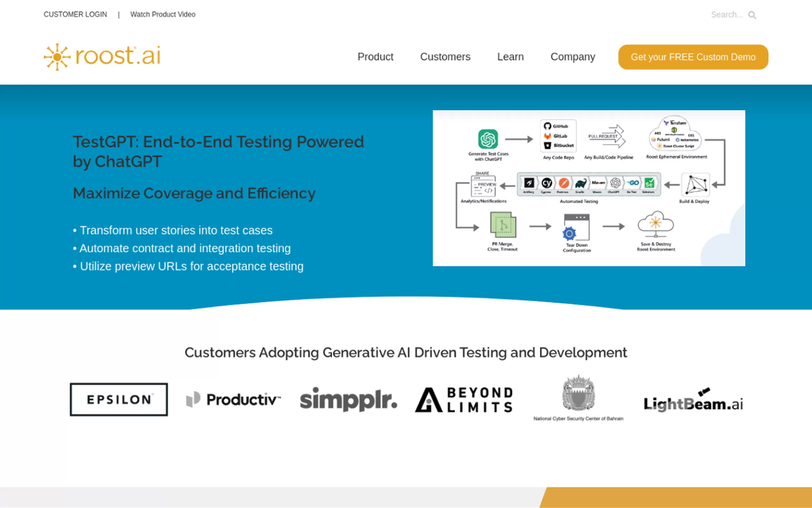Open the Customers menu
This screenshot has height=508, width=812.
pyautogui.click(x=445, y=57)
